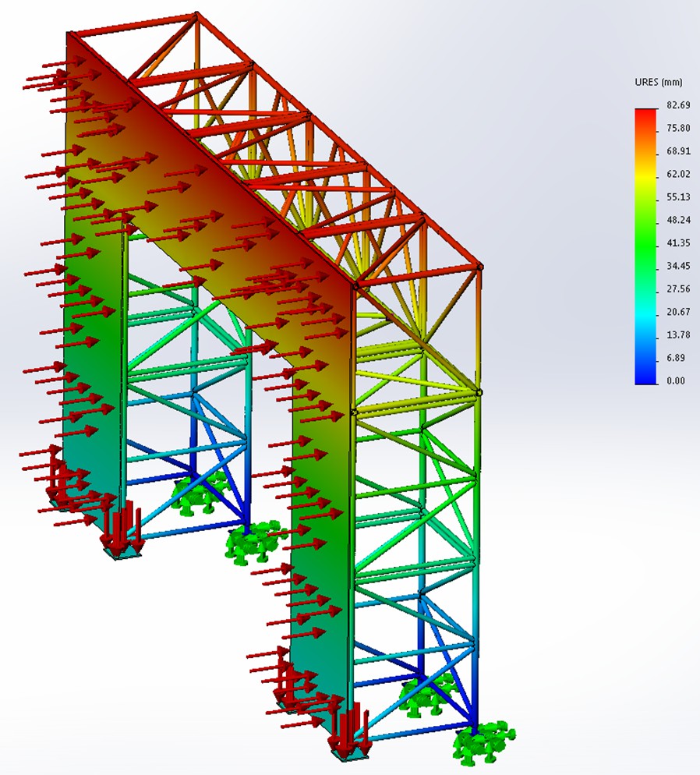Click the URES (mm) legend title
This screenshot has width=700, height=775.
[658, 82]
